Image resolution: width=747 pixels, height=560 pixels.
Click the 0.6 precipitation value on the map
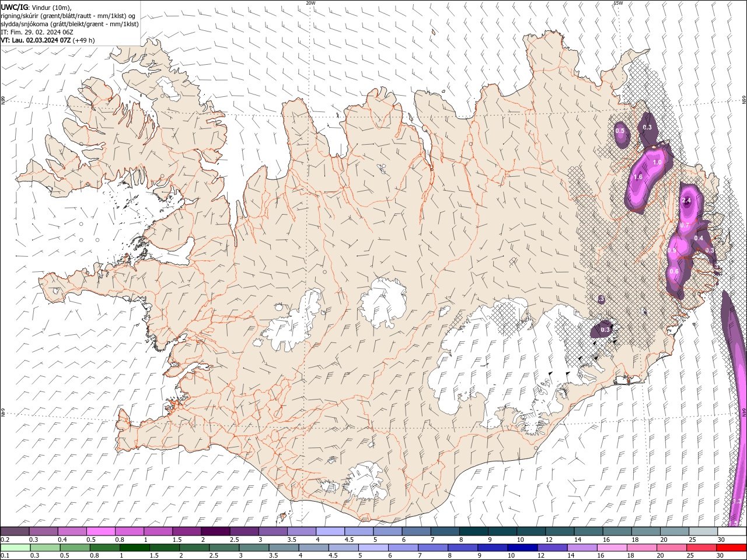pos(674,271)
